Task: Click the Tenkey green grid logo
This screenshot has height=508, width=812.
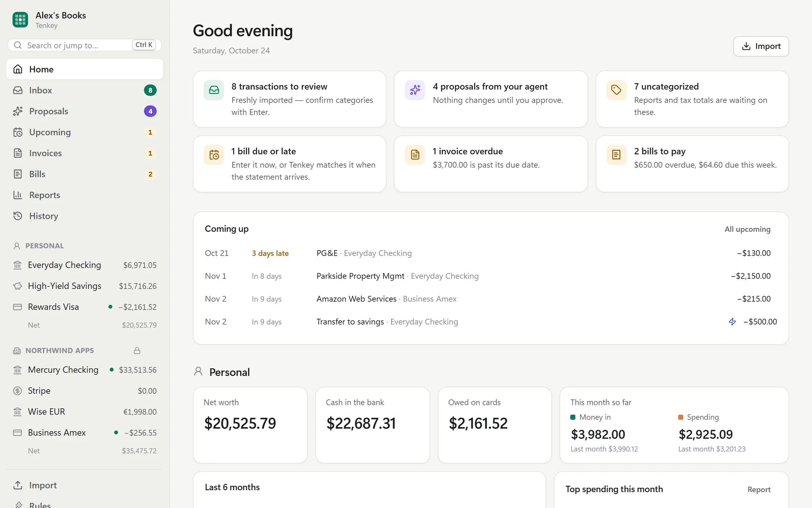Action: (x=20, y=20)
